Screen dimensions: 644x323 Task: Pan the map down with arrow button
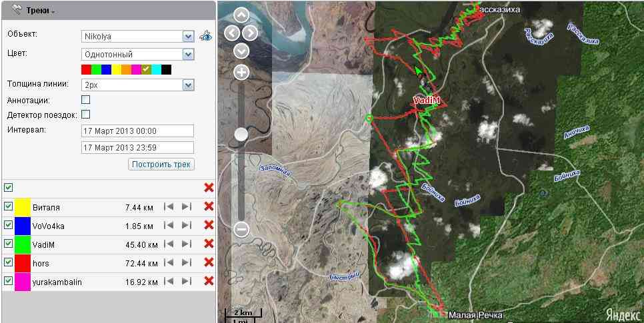pyautogui.click(x=241, y=50)
